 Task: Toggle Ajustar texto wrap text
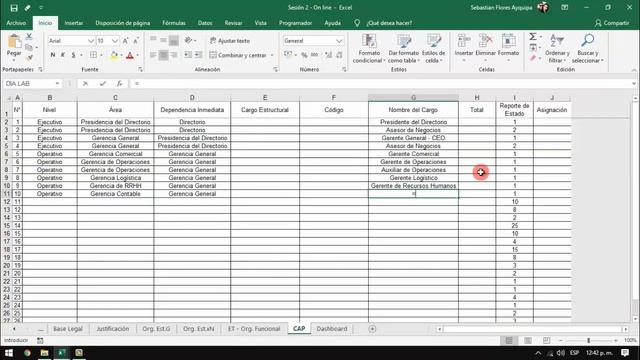click(229, 41)
